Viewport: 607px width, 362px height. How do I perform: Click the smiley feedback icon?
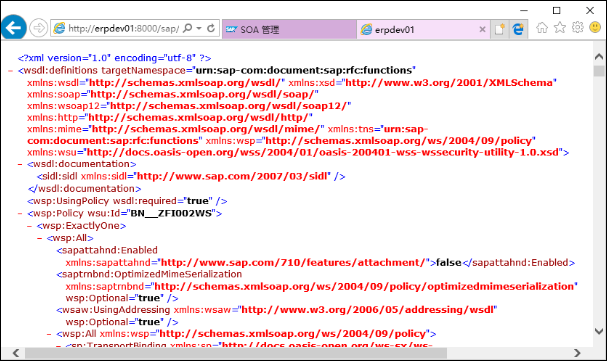pyautogui.click(x=595, y=27)
